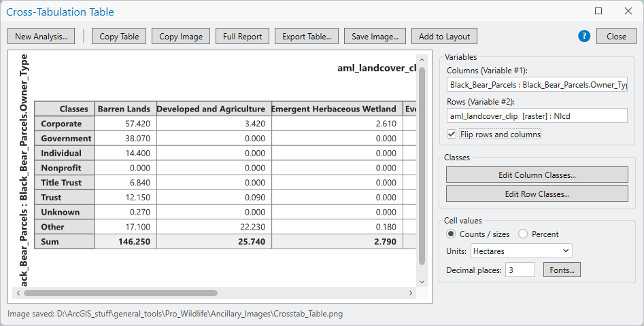Select the Unknown row label
This screenshot has width=644, height=326.
click(x=65, y=213)
